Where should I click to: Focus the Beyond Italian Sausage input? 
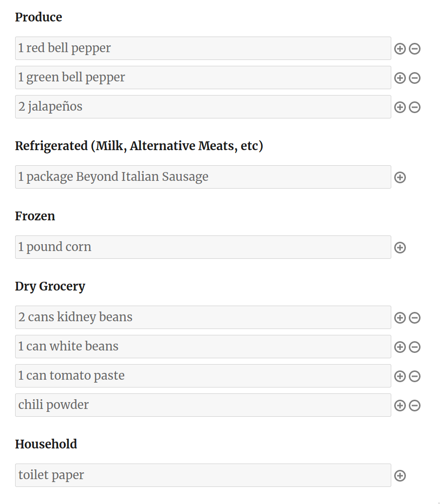click(203, 177)
